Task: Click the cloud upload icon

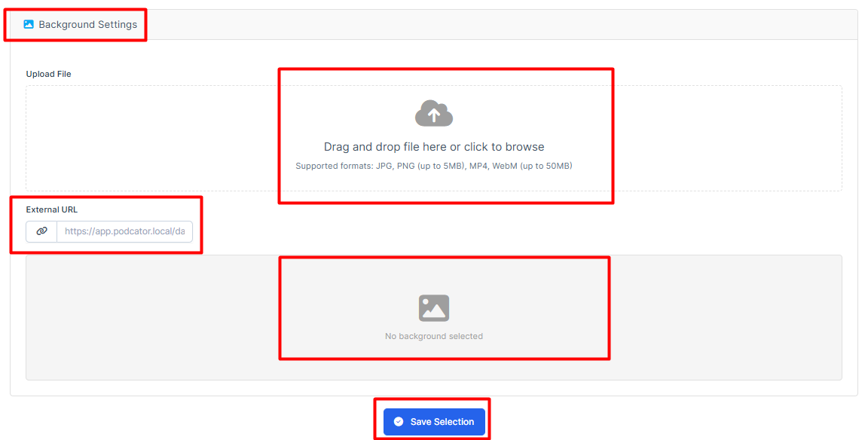Action: 433,114
